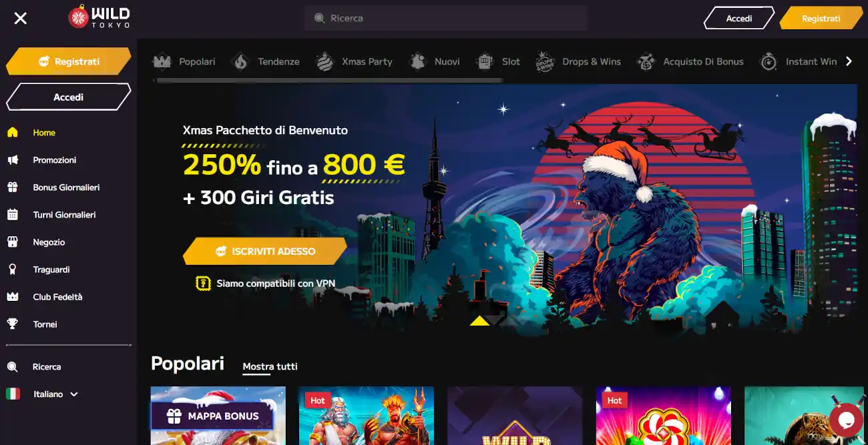Click the Promozioni megaphone icon

point(13,160)
